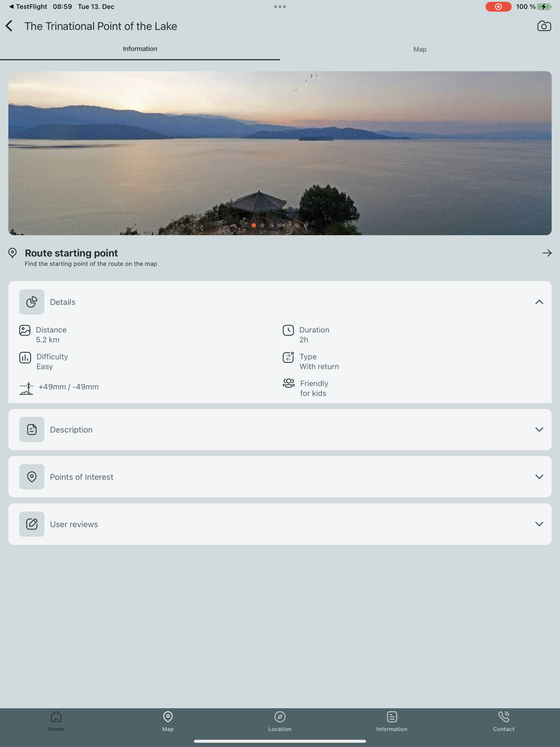Tap the User reviews edit icon
Screen dimensions: 560x747
pyautogui.click(x=32, y=524)
